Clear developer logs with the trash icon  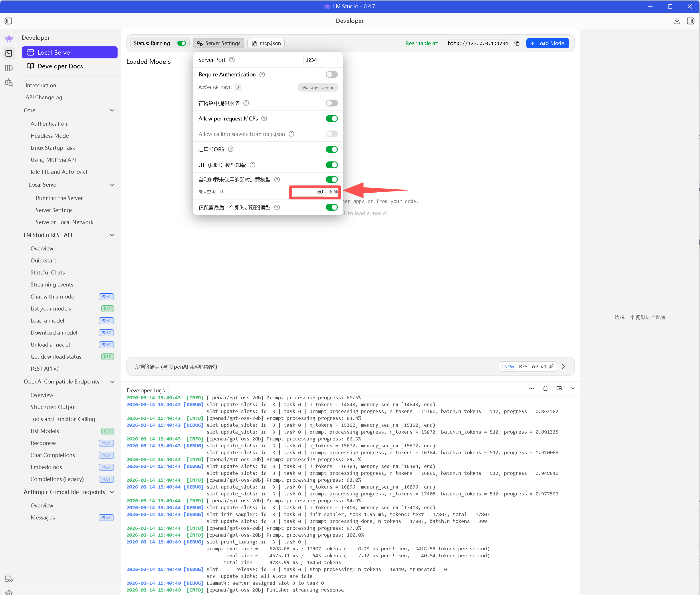point(545,388)
